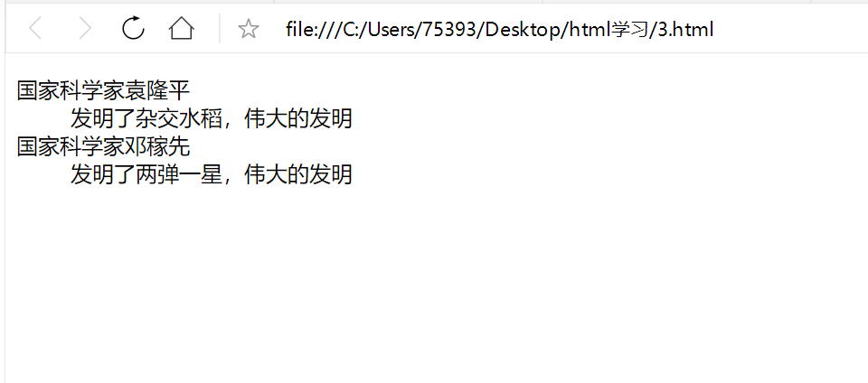Click 伟大的发明 ending the second line
The width and height of the screenshot is (868, 383).
tap(298, 118)
